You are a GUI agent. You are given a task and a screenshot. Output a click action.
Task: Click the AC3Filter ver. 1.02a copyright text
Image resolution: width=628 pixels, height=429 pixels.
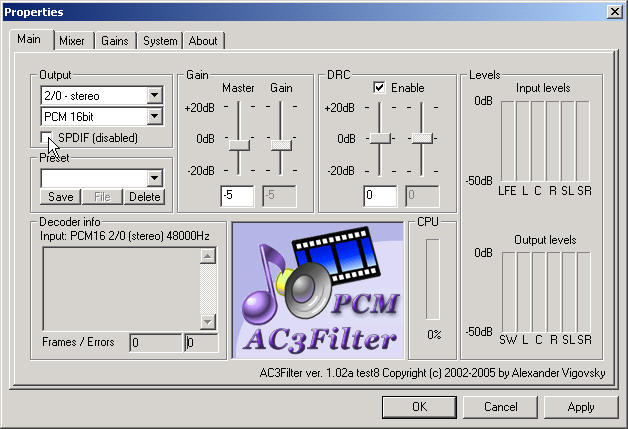tap(433, 373)
